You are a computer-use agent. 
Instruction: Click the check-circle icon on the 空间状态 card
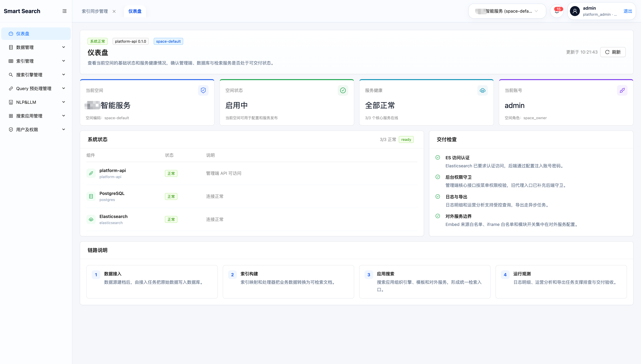point(343,90)
